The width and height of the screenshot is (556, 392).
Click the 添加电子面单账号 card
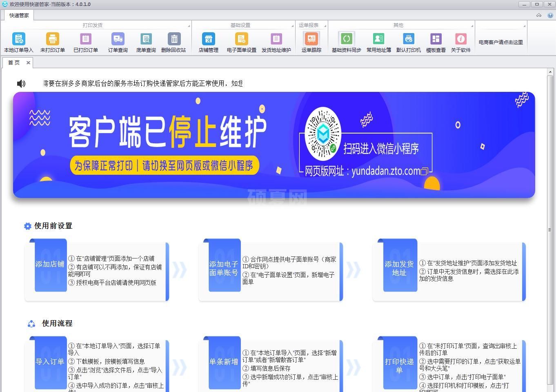(x=271, y=270)
